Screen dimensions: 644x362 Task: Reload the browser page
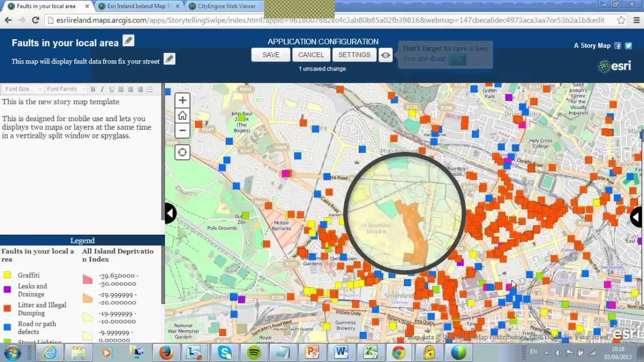click(x=35, y=20)
